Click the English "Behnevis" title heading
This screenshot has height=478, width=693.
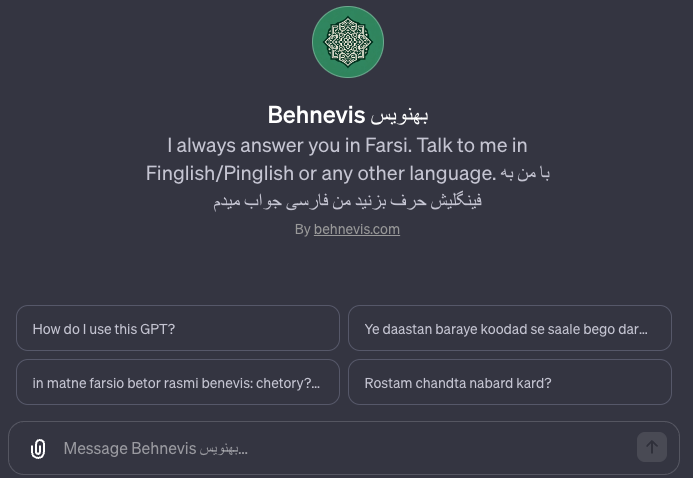[315, 115]
